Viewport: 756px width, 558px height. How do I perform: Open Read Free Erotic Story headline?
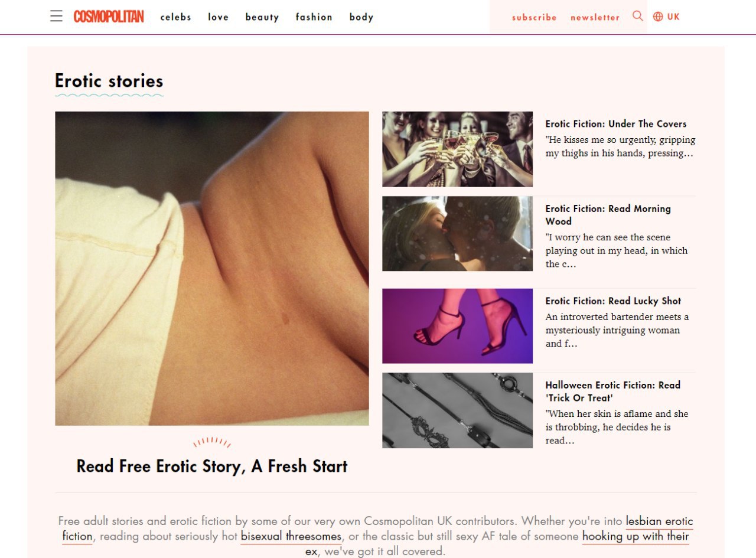212,466
